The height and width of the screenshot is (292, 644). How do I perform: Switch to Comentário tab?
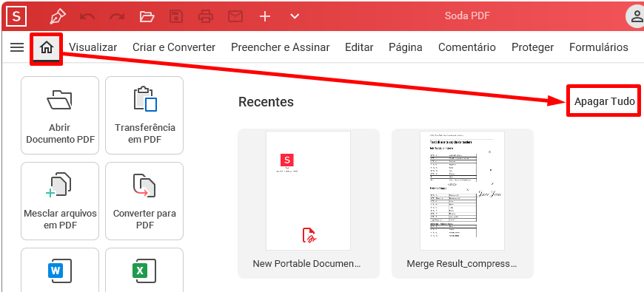coord(467,47)
